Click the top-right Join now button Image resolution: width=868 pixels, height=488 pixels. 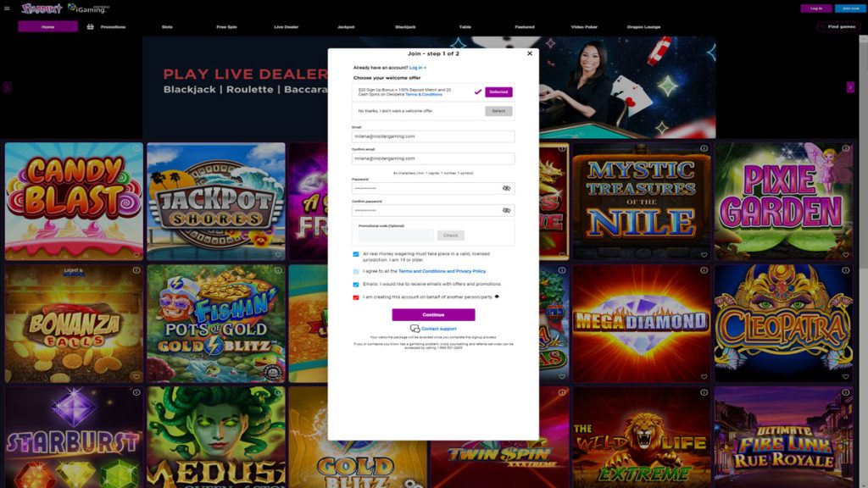[850, 8]
